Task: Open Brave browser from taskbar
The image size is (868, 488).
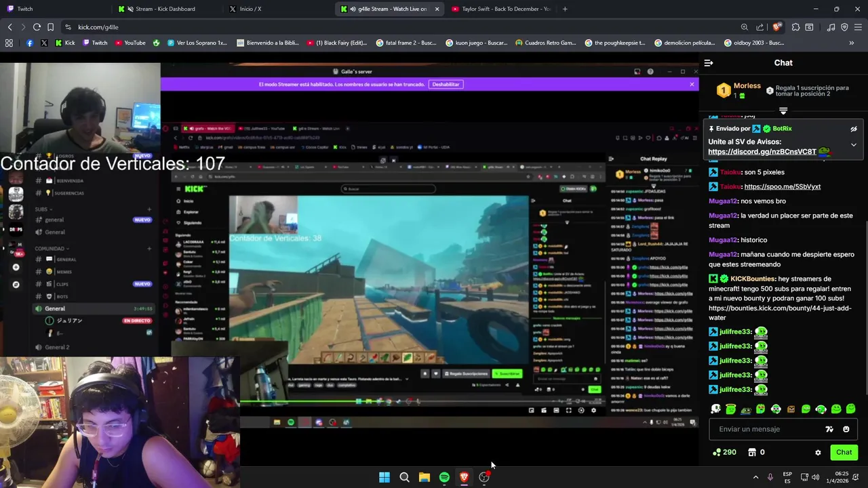Action: [x=465, y=477]
